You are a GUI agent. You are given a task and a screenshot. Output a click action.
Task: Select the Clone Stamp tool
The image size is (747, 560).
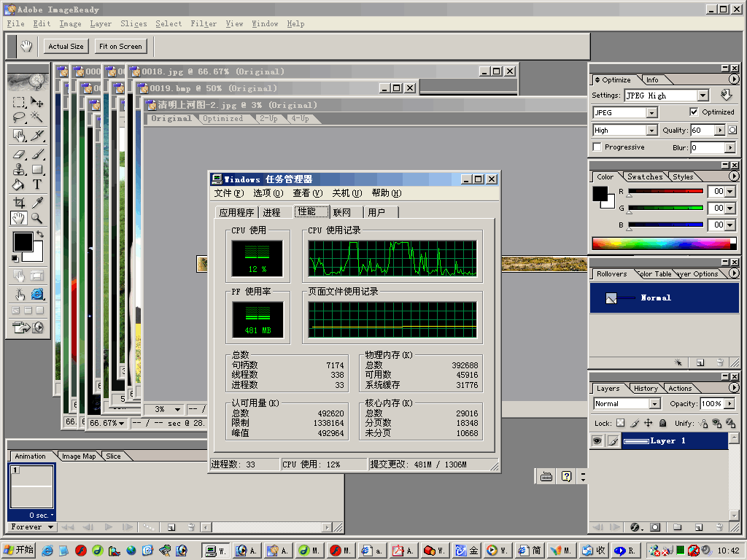point(19,169)
